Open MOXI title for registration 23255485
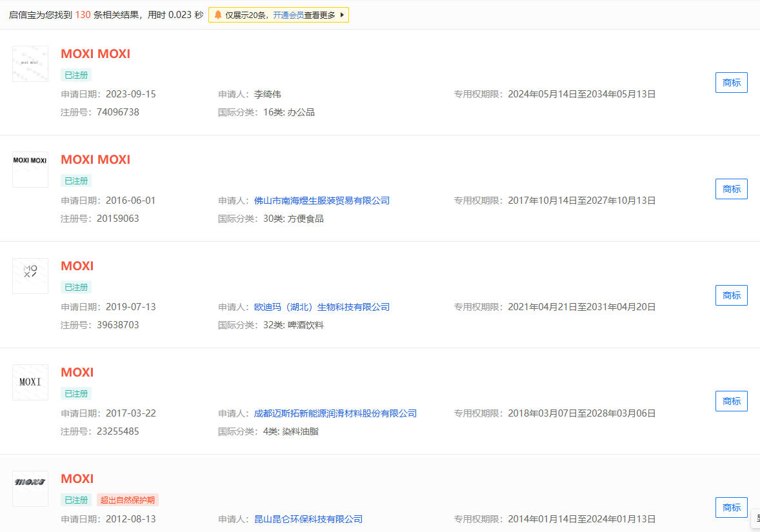The image size is (760, 532). point(77,373)
